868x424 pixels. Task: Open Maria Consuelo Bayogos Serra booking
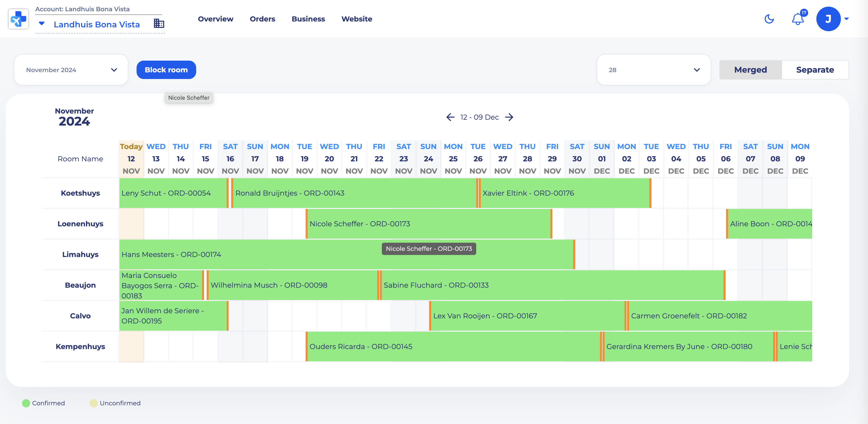tap(162, 285)
